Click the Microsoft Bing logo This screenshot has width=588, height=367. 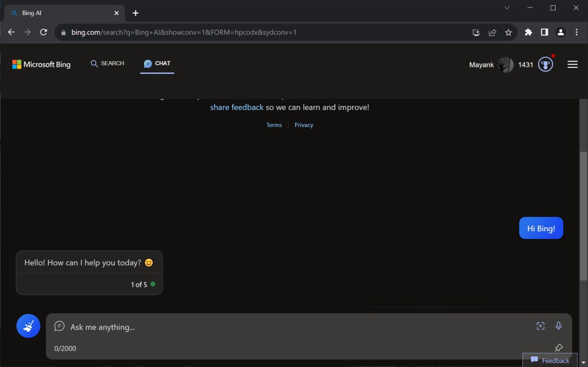tap(41, 64)
